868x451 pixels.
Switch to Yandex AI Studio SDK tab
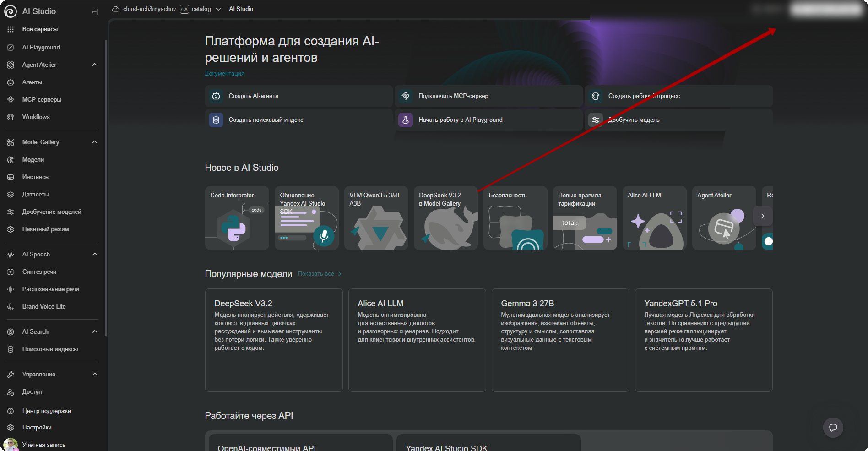click(x=488, y=443)
